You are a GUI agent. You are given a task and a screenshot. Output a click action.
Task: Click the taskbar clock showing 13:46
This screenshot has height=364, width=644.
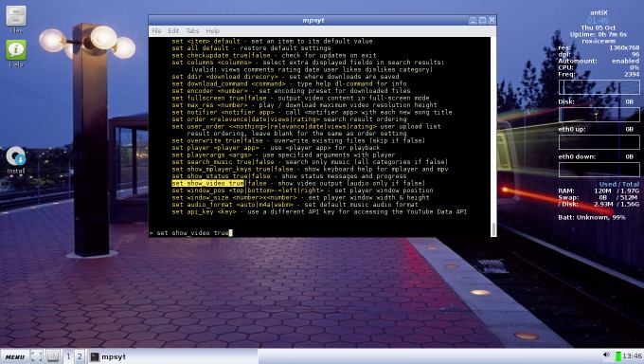(x=632, y=356)
